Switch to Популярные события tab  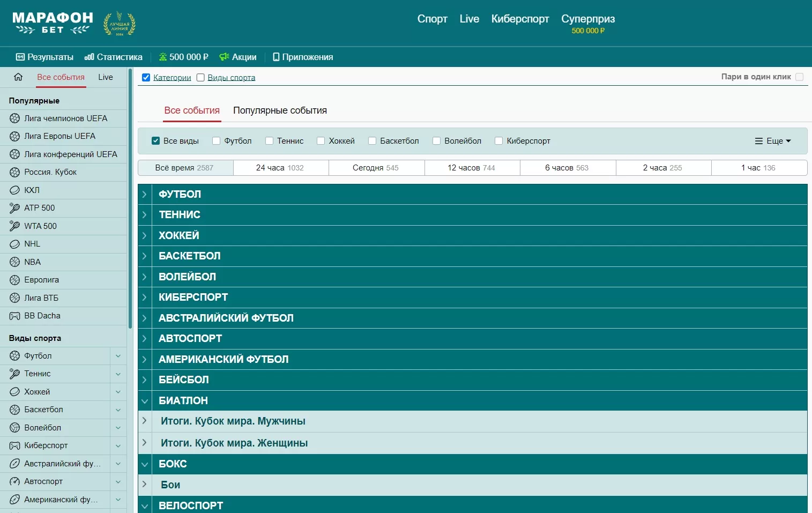pyautogui.click(x=280, y=110)
